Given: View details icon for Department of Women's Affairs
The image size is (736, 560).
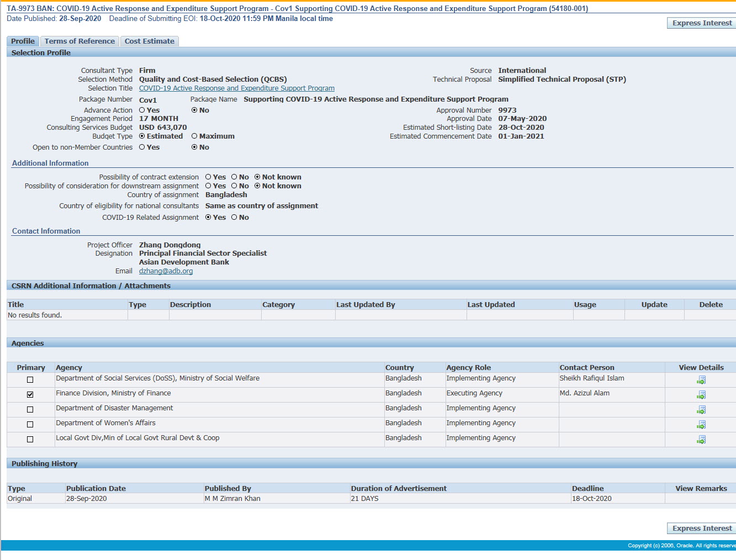Looking at the screenshot, I should pos(701,425).
